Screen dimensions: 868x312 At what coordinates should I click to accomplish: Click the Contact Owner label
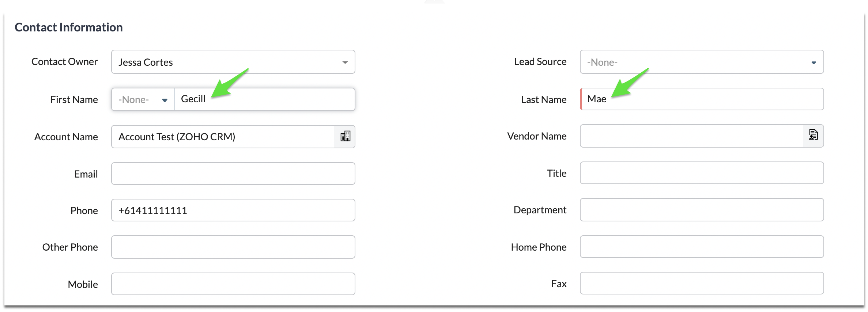(65, 62)
